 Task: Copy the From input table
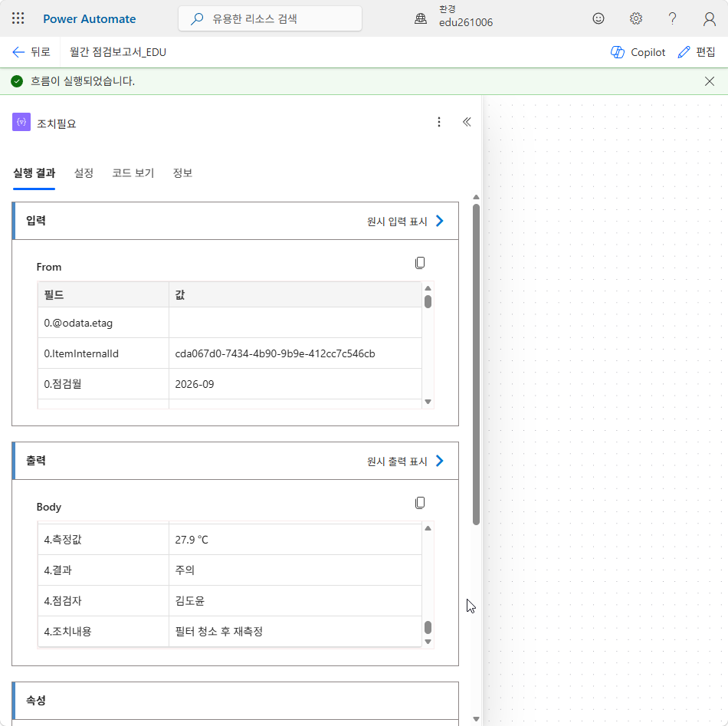click(420, 263)
